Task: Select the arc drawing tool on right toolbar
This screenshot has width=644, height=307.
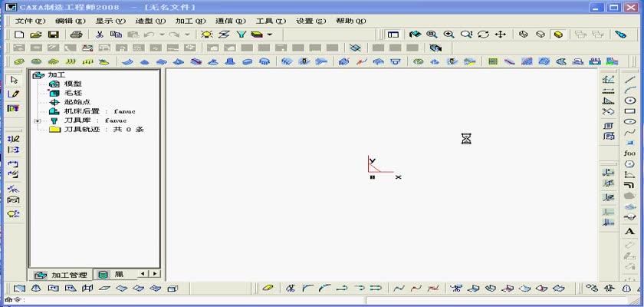Action: (629, 90)
